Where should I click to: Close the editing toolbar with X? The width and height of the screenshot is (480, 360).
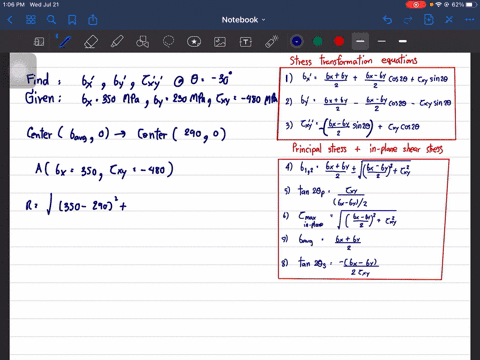point(449,20)
